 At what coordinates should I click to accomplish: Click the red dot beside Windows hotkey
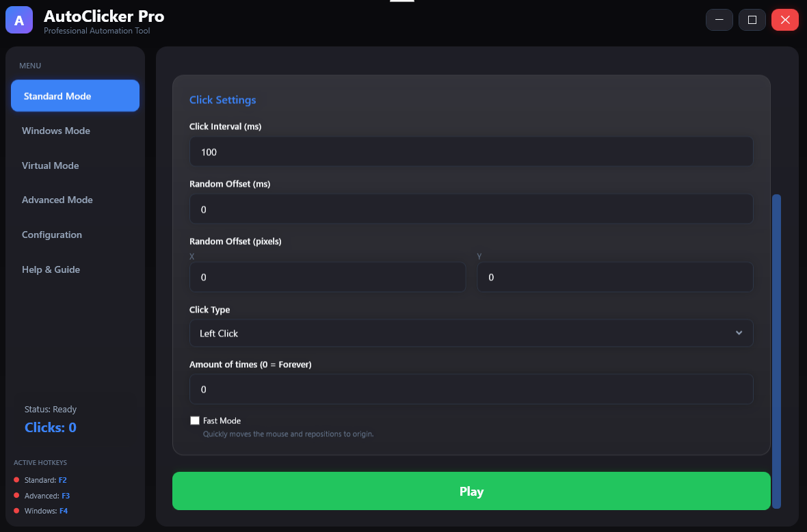[x=16, y=511]
